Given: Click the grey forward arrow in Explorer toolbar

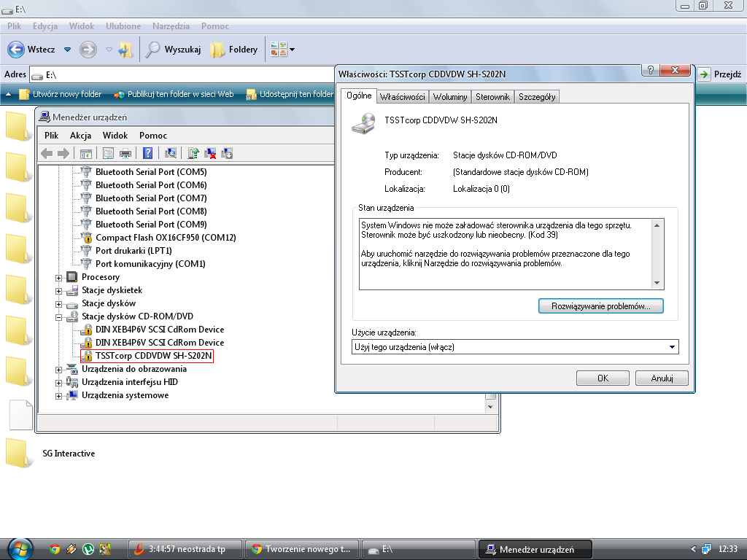Looking at the screenshot, I should click(x=88, y=50).
